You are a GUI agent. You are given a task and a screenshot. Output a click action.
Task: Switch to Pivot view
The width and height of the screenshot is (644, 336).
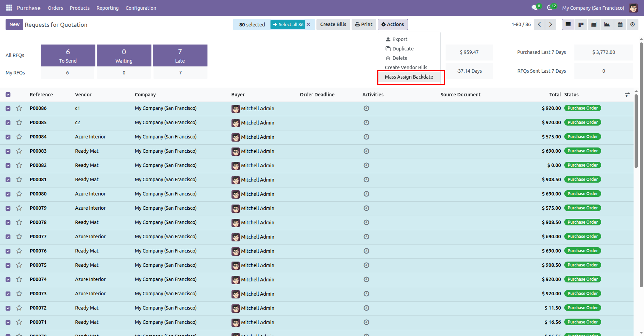tap(594, 24)
